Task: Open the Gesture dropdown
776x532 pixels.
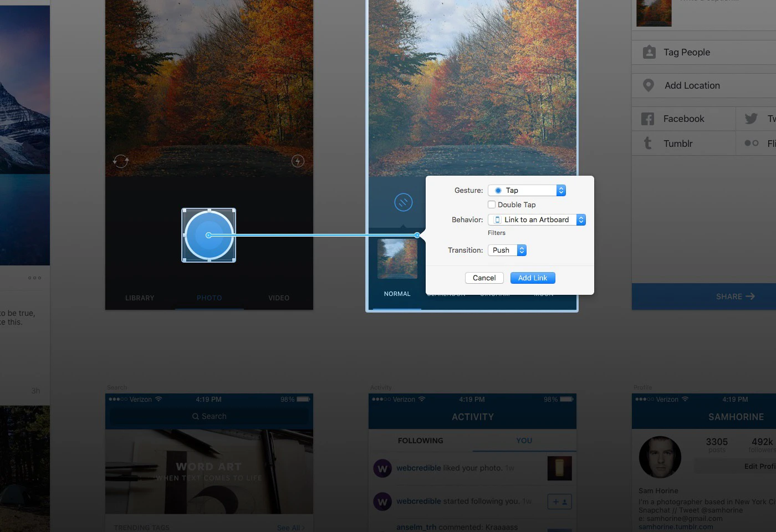Action: click(x=527, y=190)
